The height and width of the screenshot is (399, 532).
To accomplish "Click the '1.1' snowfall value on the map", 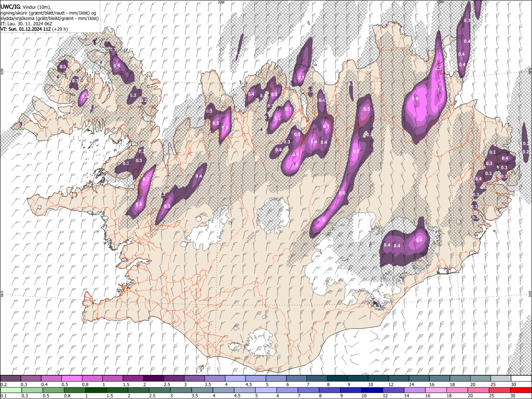I will [441, 90].
